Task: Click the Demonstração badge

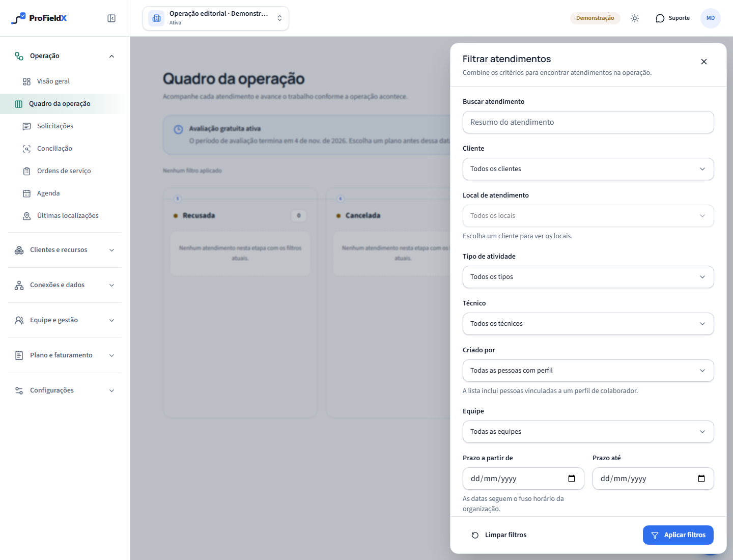Action: (595, 18)
